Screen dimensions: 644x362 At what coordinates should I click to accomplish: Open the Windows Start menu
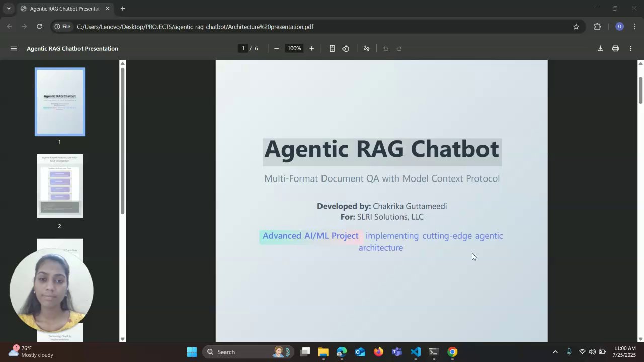192,352
